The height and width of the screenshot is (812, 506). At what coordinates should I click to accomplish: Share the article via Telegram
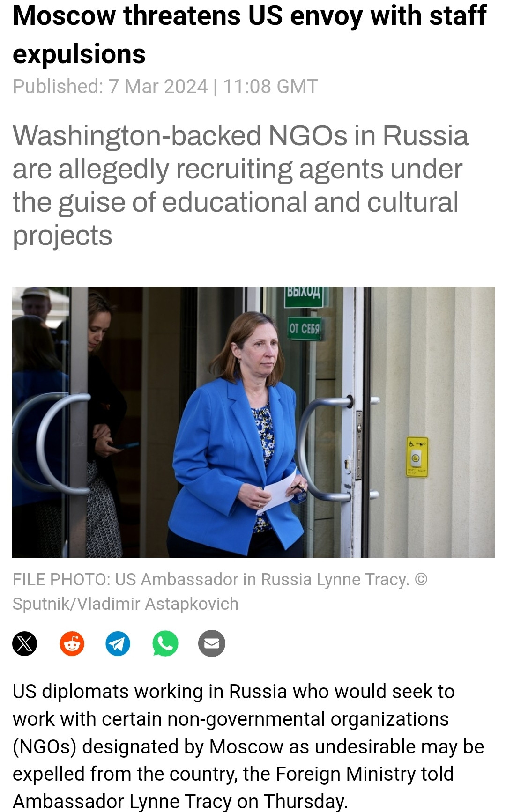[x=118, y=643]
